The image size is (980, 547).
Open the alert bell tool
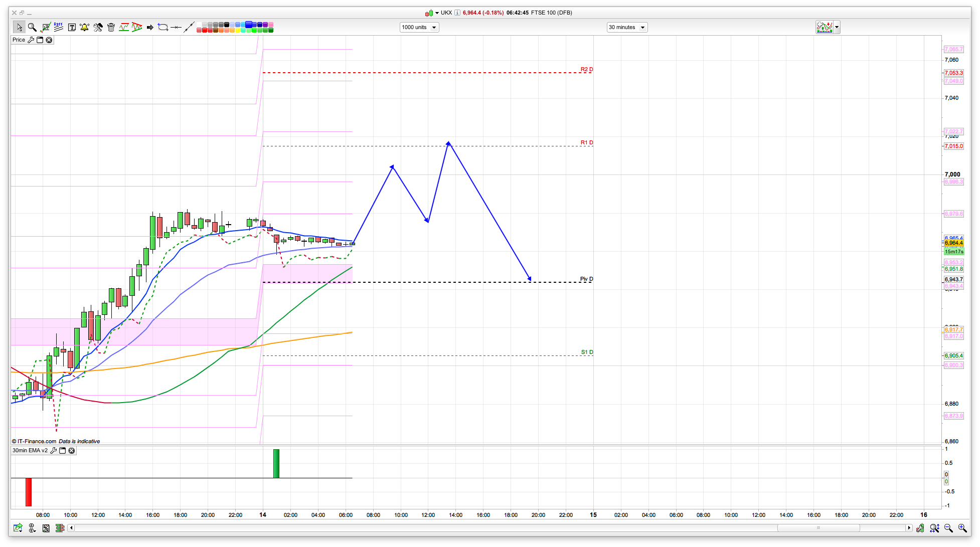[x=84, y=27]
